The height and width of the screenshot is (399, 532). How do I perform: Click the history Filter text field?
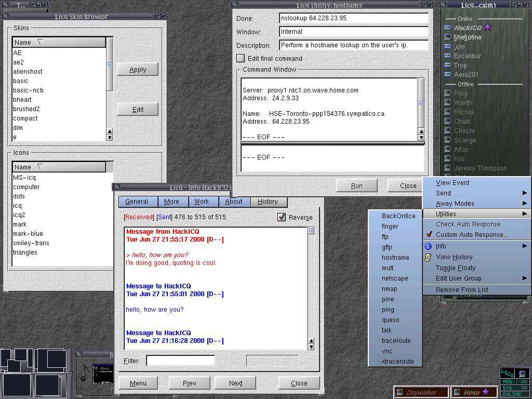tap(180, 361)
